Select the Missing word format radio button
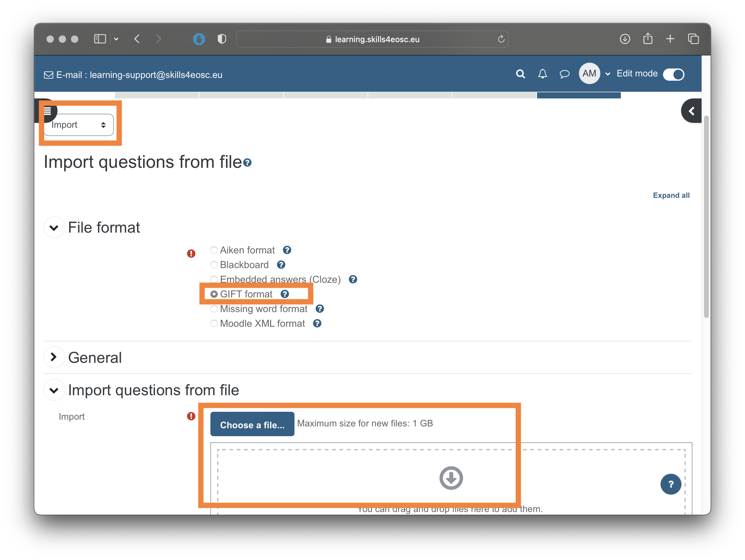Viewport: 745px width, 560px height. (214, 309)
